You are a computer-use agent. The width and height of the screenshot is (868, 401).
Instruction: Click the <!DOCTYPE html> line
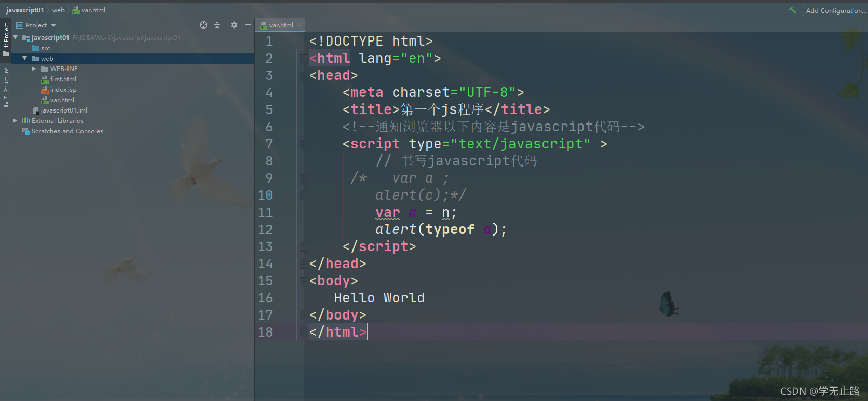click(x=371, y=41)
